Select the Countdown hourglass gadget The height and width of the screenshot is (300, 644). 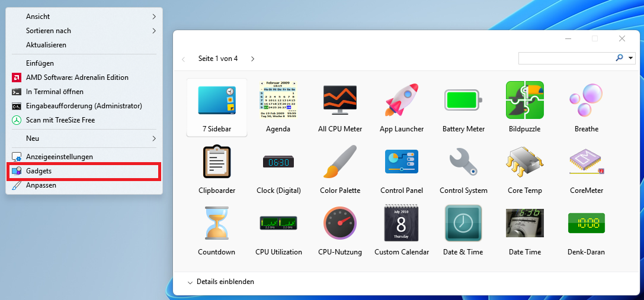[216, 223]
